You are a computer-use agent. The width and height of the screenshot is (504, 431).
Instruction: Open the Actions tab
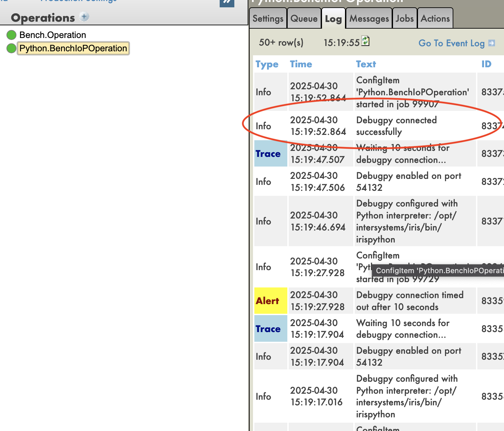(x=435, y=19)
